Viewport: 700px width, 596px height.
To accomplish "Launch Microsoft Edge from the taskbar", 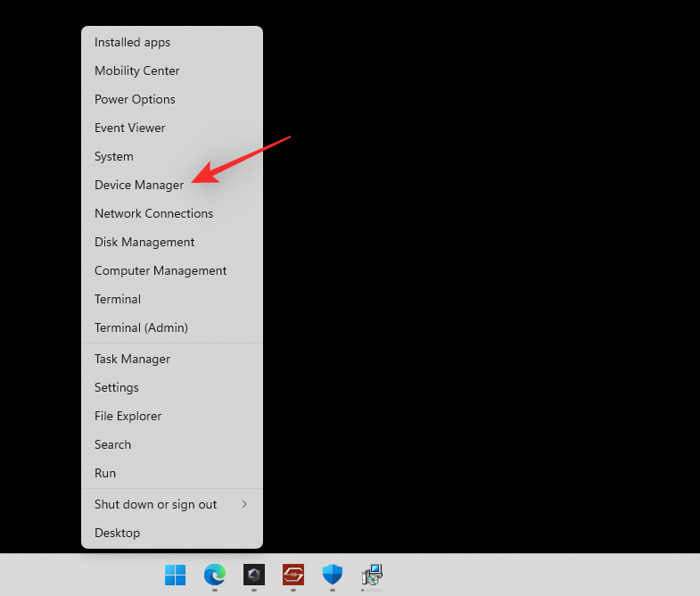I will 215,575.
